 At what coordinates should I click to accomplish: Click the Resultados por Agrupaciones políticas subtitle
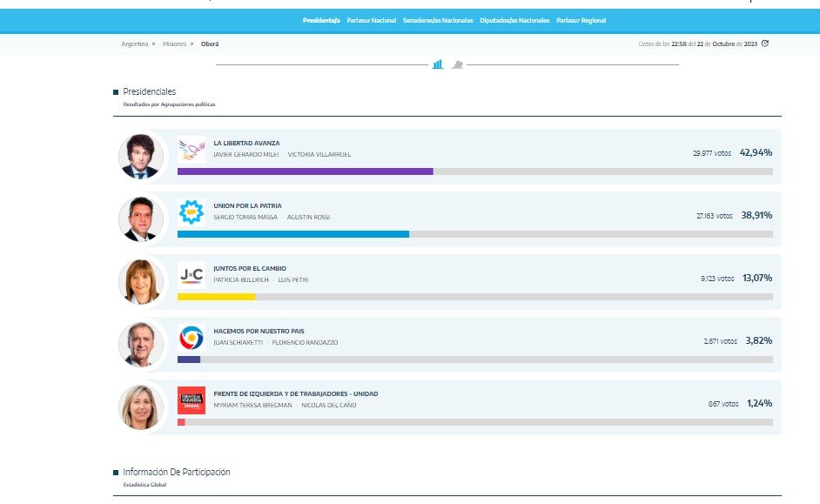169,104
